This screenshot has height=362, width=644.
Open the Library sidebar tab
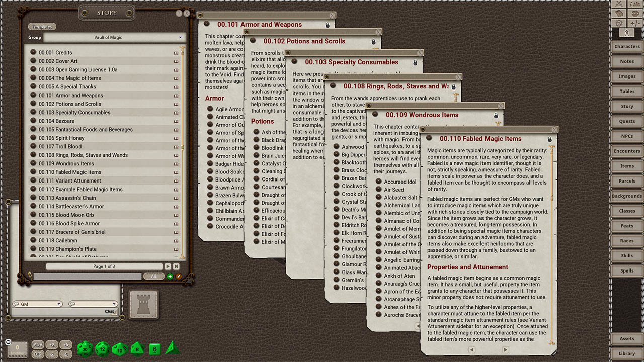[x=626, y=353]
